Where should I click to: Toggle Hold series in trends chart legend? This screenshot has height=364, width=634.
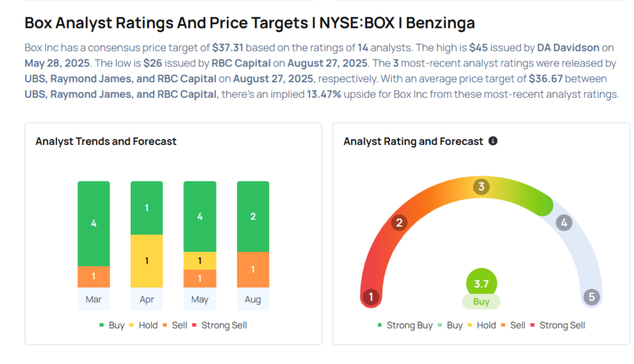point(144,325)
